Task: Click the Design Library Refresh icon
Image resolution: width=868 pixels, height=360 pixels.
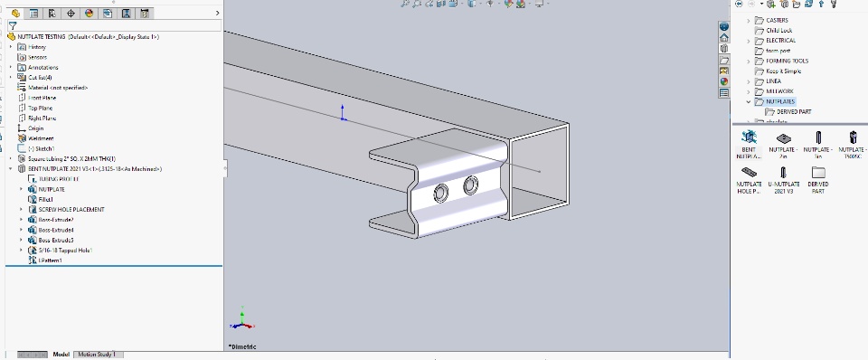Action: click(x=808, y=4)
